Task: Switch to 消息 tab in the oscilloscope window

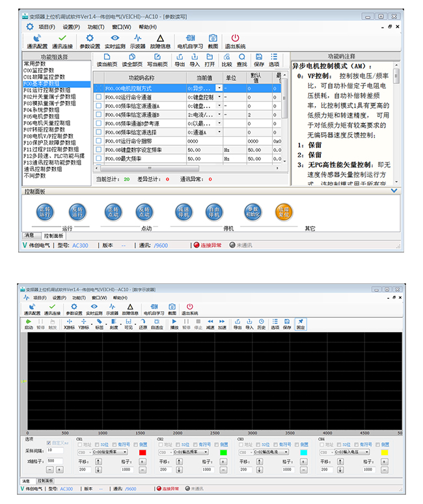Action: [x=27, y=481]
